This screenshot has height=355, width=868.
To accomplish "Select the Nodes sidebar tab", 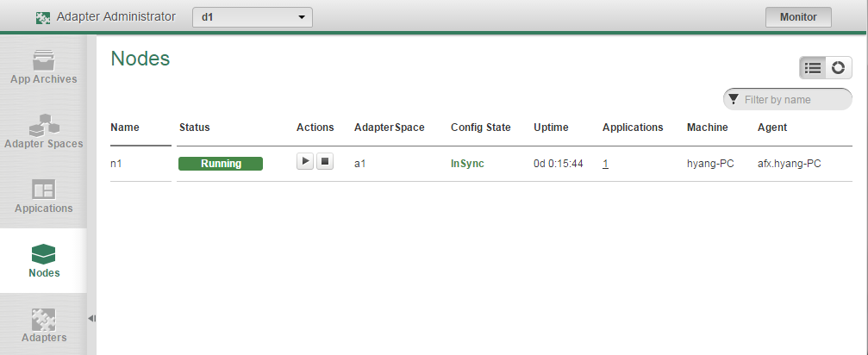I will pos(44,261).
